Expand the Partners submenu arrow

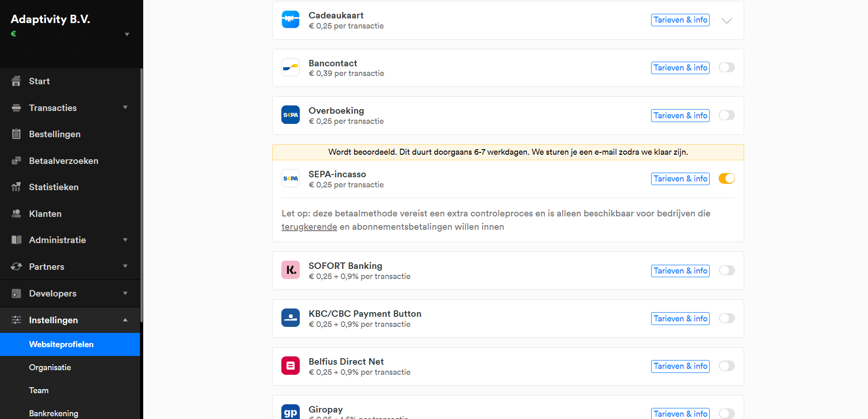pos(125,266)
